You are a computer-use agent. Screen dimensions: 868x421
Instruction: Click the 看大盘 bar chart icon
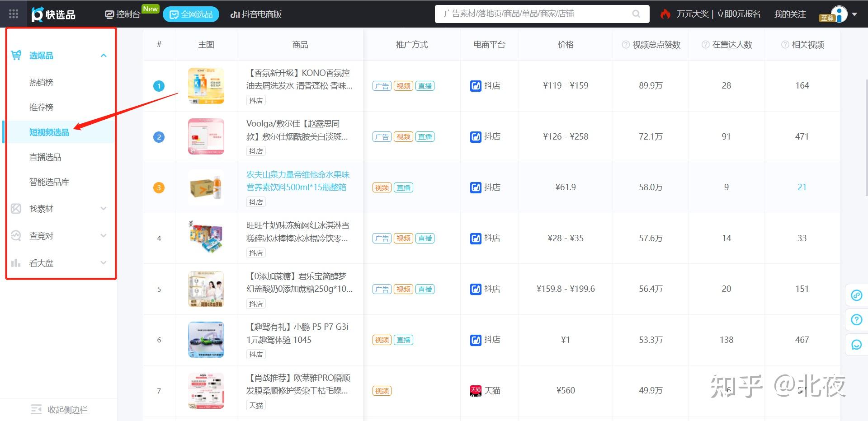[16, 263]
